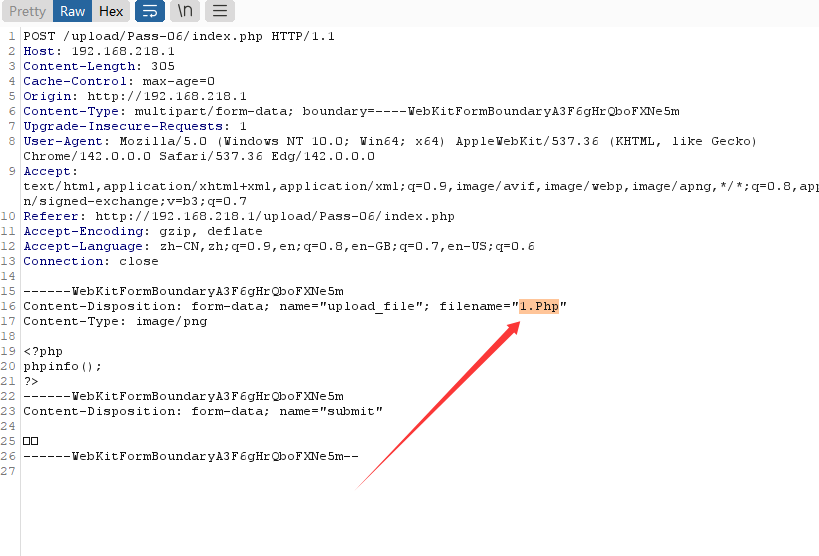Image resolution: width=819 pixels, height=556 pixels.
Task: Open the Hex view tab
Action: coord(111,11)
